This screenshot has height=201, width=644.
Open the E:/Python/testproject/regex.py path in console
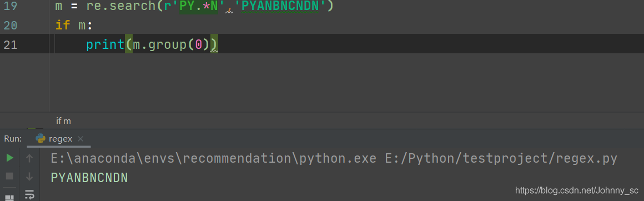(501, 158)
